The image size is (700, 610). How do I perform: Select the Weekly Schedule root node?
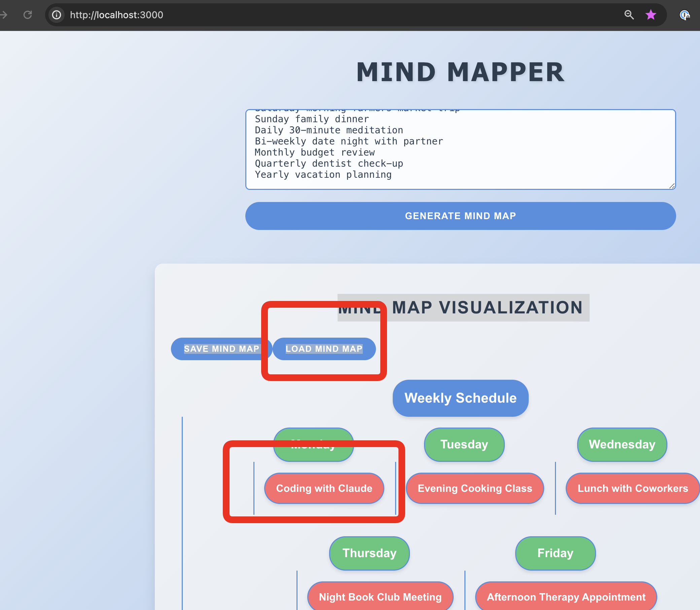[x=460, y=398]
